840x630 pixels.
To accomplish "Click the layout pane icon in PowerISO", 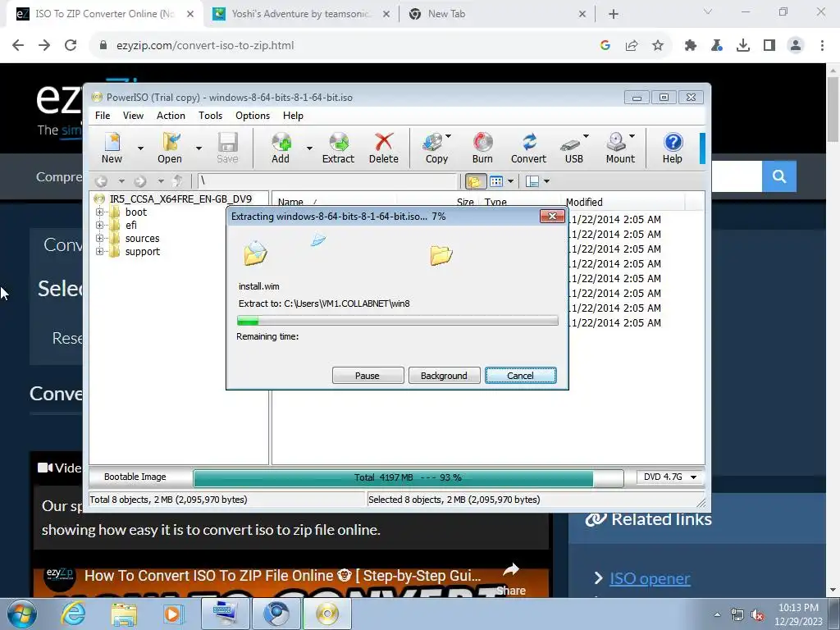I will coord(532,181).
